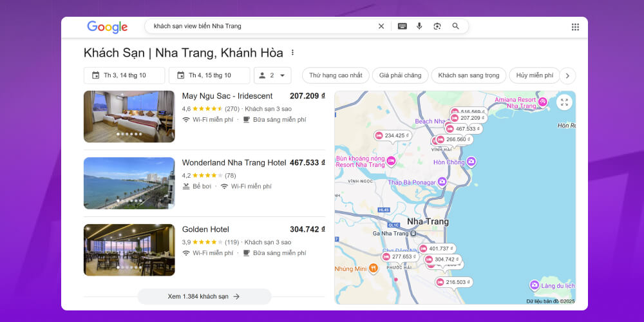Viewport: 644px width, 322px height.
Task: Click into the Google search field
Action: (x=258, y=26)
